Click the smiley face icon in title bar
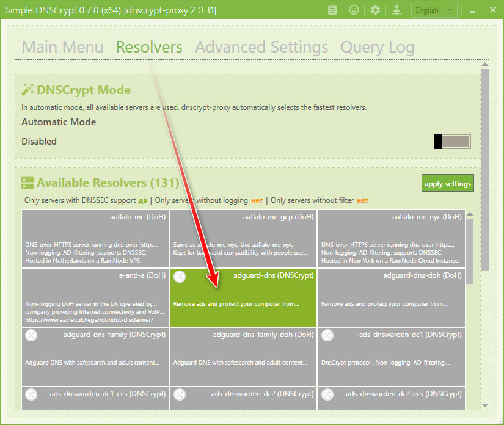The width and height of the screenshot is (504, 425). 354,10
